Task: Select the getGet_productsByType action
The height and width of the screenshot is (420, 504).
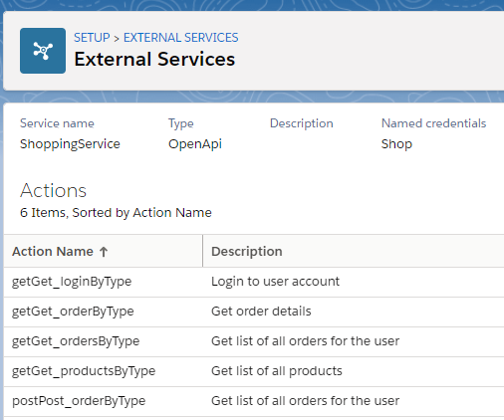Action: [84, 371]
